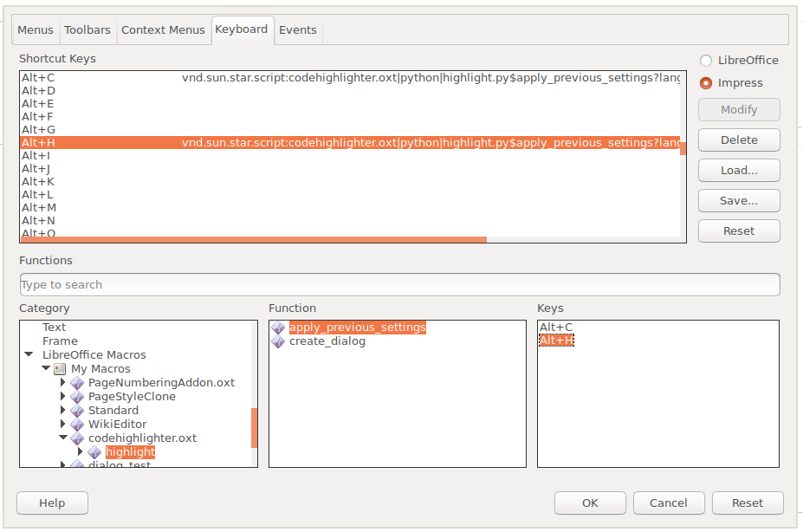Expand the PageNumberingAddon.oxt tree node
Image resolution: width=803 pixels, height=532 pixels.
[63, 383]
